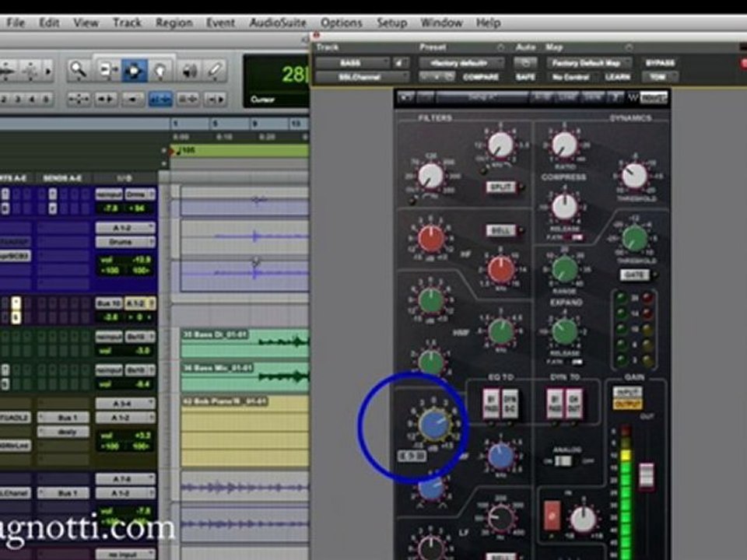Open the Drums output selector
This screenshot has height=560, width=747.
[x=125, y=242]
